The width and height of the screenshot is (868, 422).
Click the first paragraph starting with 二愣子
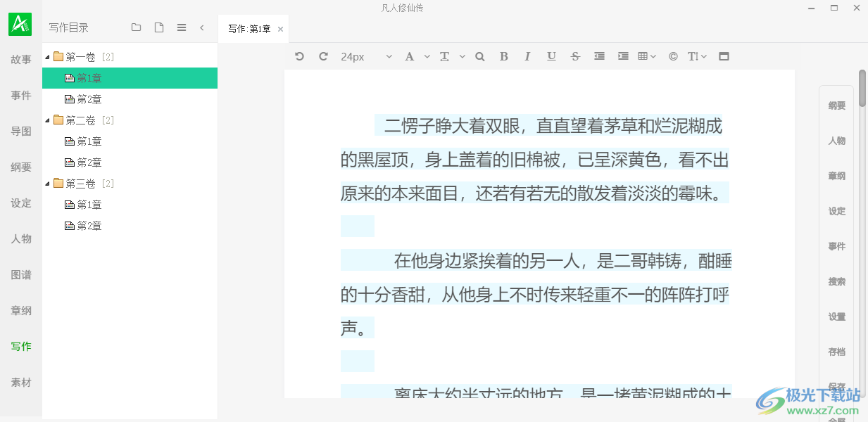[535, 160]
